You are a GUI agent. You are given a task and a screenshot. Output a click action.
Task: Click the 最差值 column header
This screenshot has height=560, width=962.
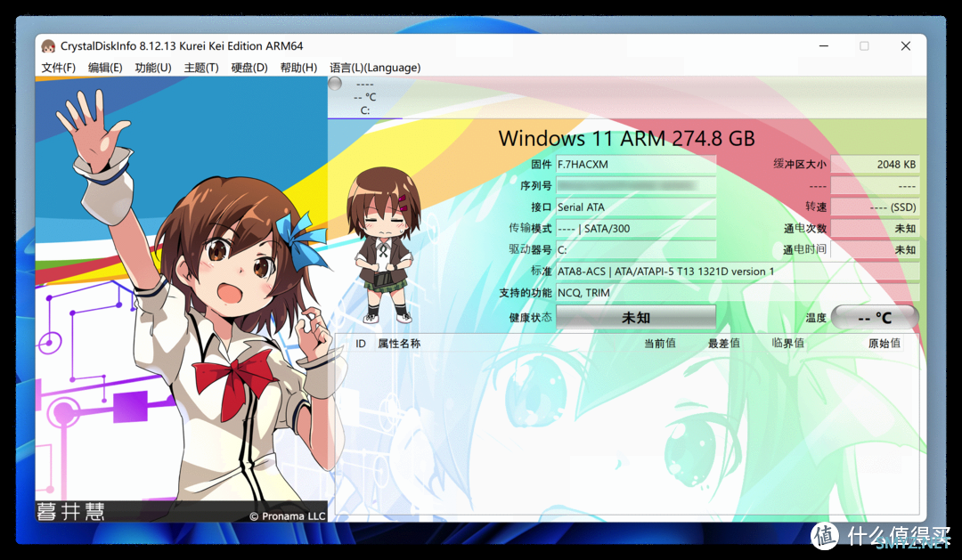click(x=723, y=344)
